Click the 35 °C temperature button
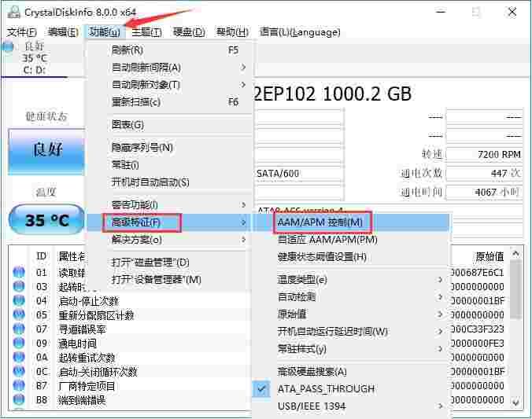The height and width of the screenshot is (419, 532). point(46,220)
